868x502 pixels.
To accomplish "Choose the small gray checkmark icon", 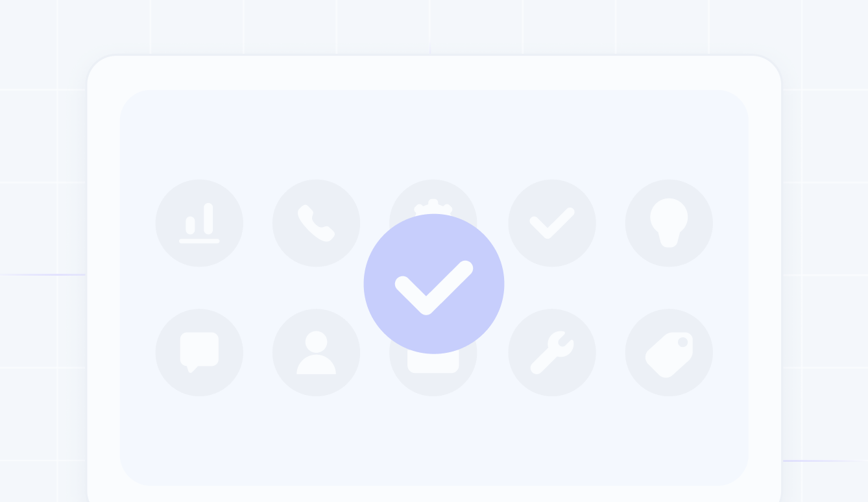I will pos(552,223).
